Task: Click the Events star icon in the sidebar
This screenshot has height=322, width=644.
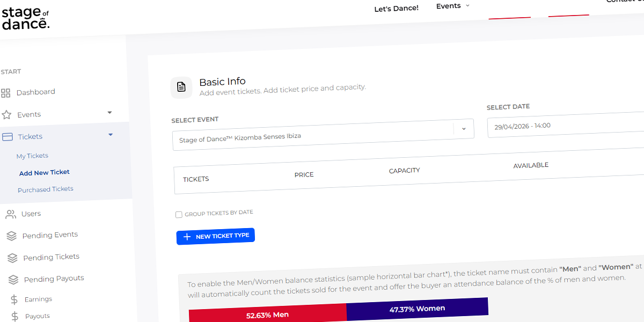Action: tap(6, 115)
